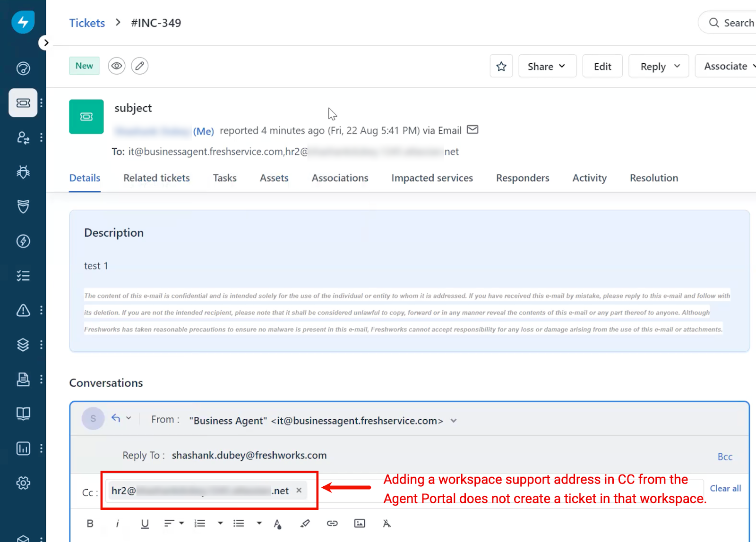Image resolution: width=756 pixels, height=542 pixels.
Task: Insert an image
Action: pos(360,523)
